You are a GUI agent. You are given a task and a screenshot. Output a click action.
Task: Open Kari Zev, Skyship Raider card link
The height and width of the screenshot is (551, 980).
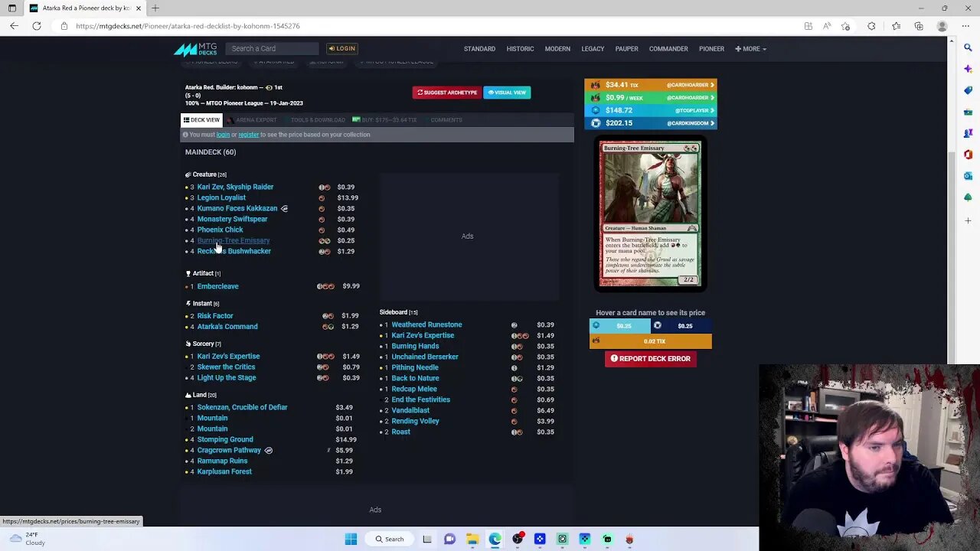(235, 187)
